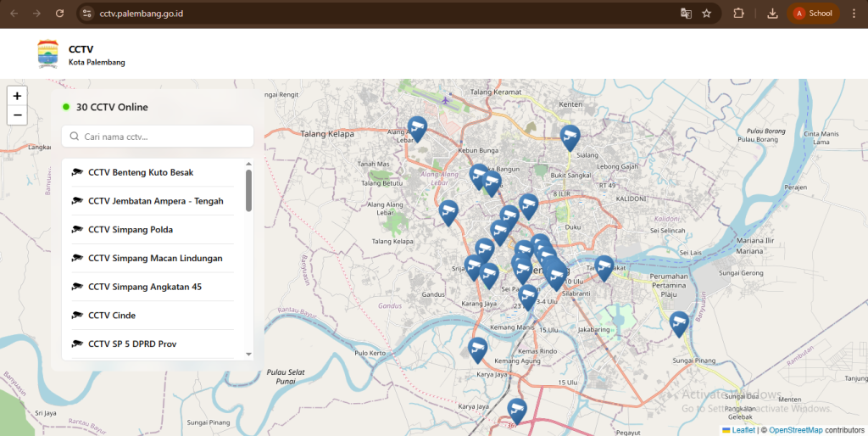
Task: Click the translate page icon in address bar
Action: tap(686, 14)
